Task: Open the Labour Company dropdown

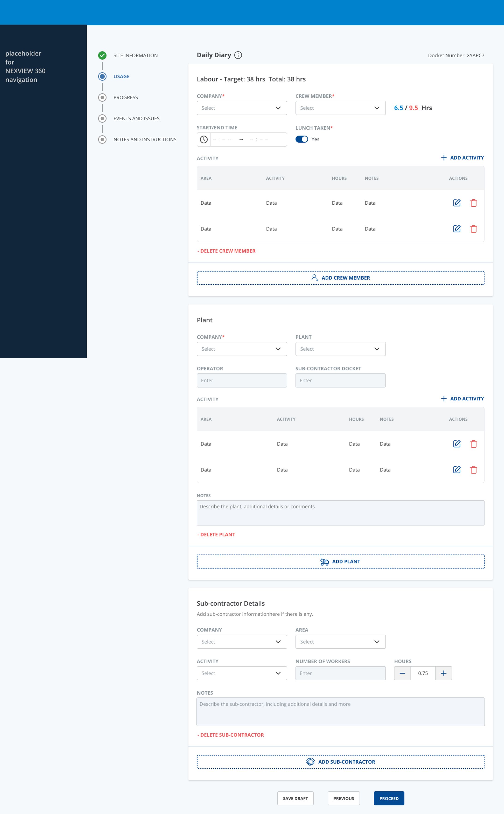Action: tap(242, 108)
